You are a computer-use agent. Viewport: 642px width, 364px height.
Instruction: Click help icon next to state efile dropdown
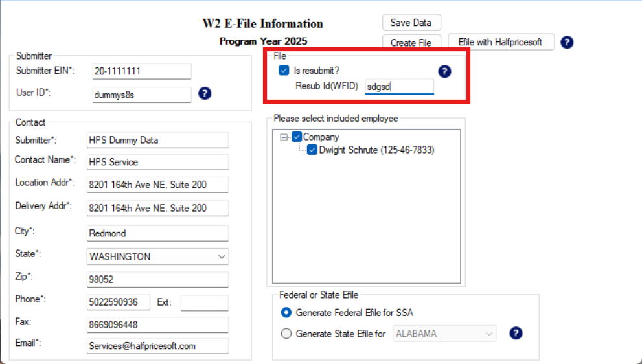point(516,334)
